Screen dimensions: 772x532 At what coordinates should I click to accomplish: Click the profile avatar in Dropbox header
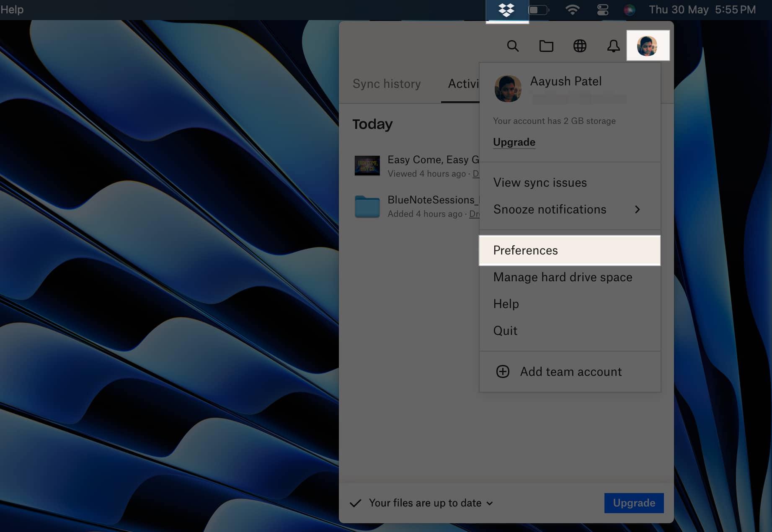pos(648,46)
